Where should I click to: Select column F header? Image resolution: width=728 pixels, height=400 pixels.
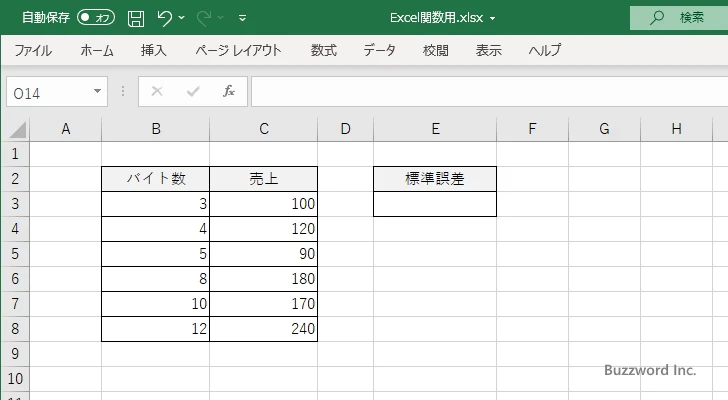tap(533, 129)
